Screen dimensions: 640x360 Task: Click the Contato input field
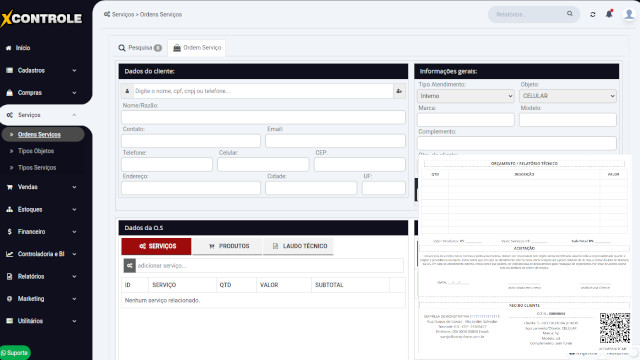click(191, 141)
